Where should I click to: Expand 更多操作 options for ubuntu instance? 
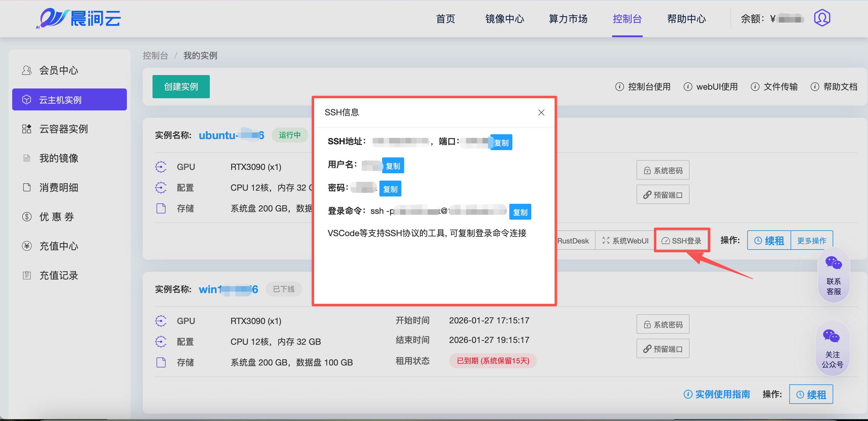[x=811, y=241]
